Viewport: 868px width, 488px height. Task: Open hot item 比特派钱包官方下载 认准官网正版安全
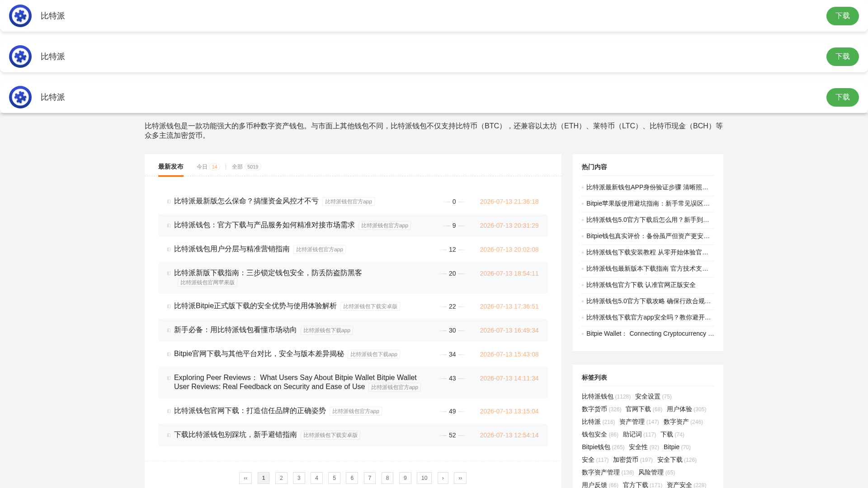pos(641,285)
